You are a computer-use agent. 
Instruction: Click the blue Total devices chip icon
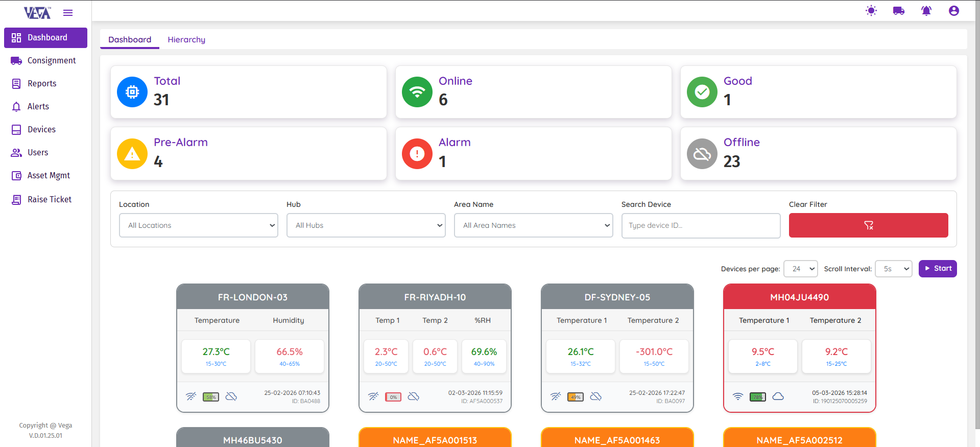(x=132, y=92)
